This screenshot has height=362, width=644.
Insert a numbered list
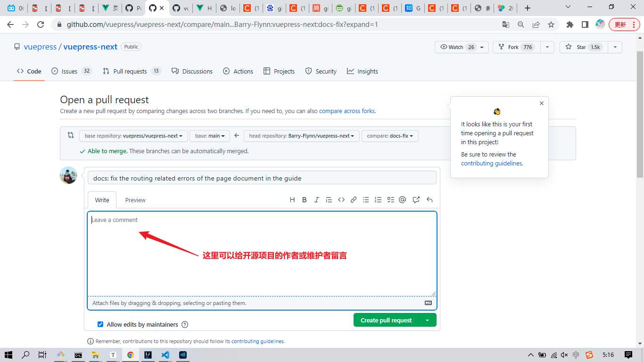tap(378, 200)
